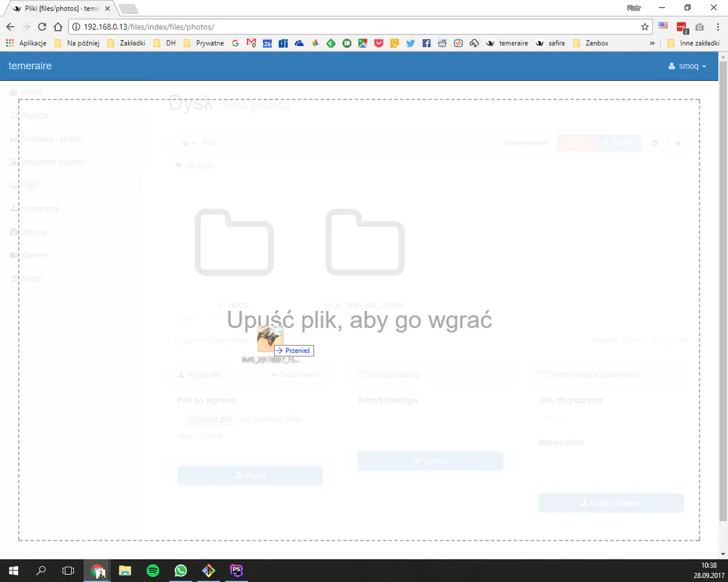Reload the page in Chrome
728x582 pixels.
(x=42, y=27)
